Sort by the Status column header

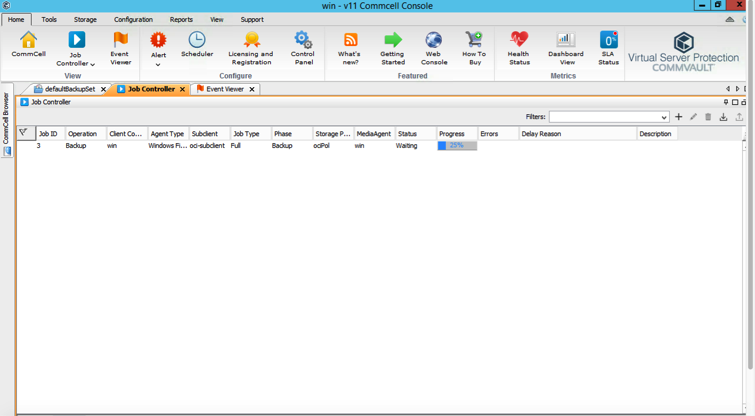pos(416,134)
